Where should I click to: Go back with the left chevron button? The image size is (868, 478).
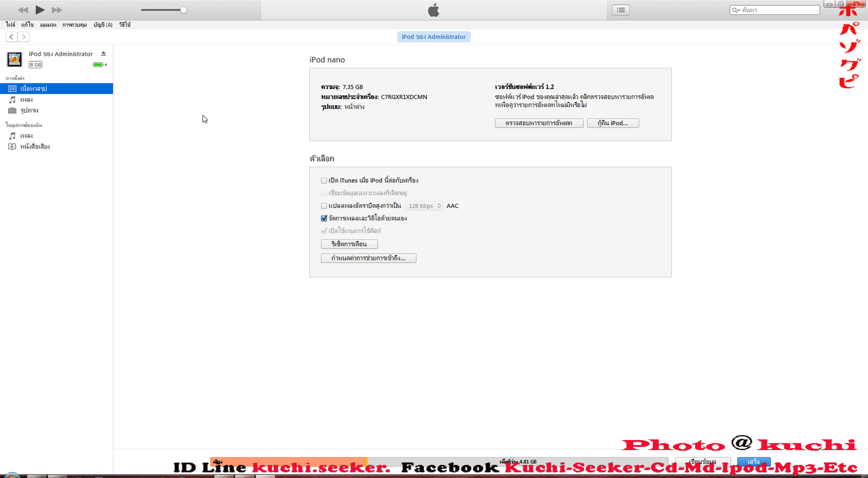click(11, 37)
